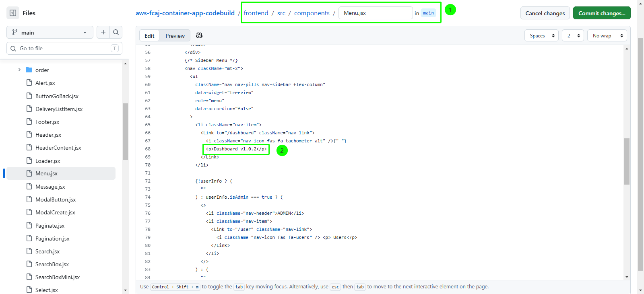Open ButtonGoBack.jsx in file tree
644x294 pixels.
pyautogui.click(x=57, y=96)
